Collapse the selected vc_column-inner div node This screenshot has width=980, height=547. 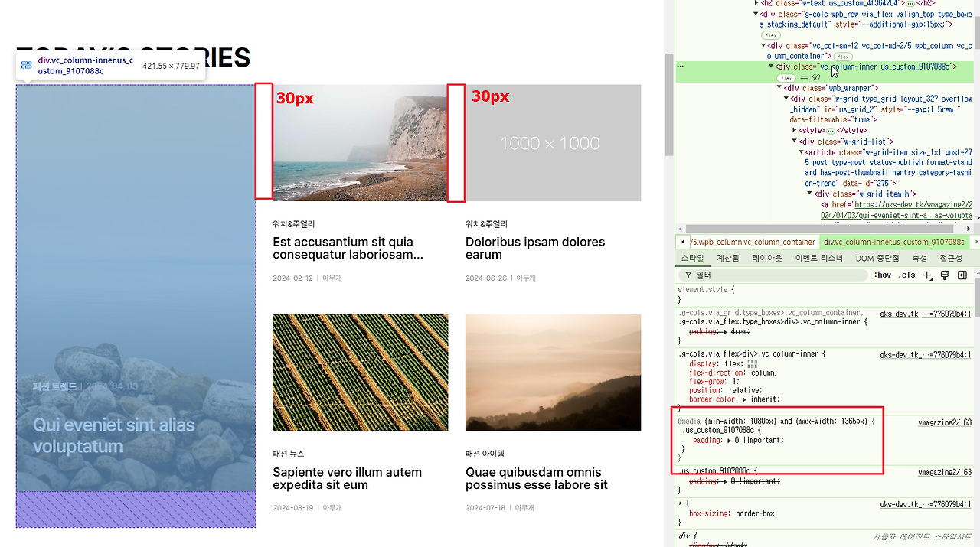point(771,67)
